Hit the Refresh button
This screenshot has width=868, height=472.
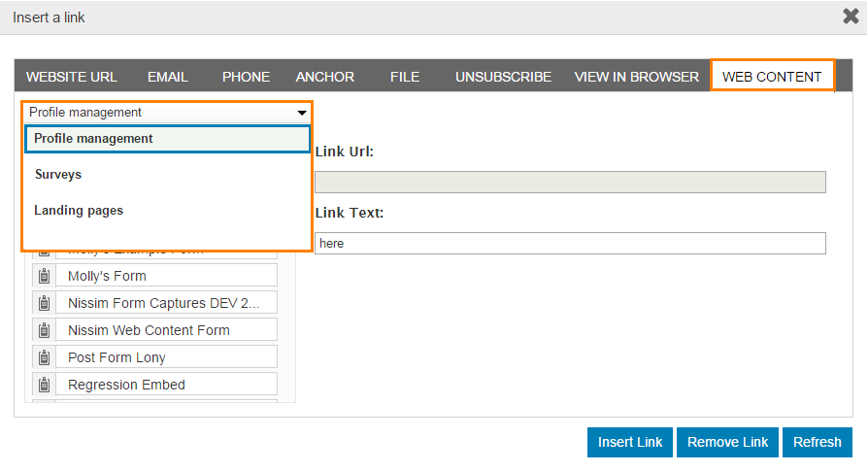pos(817,442)
